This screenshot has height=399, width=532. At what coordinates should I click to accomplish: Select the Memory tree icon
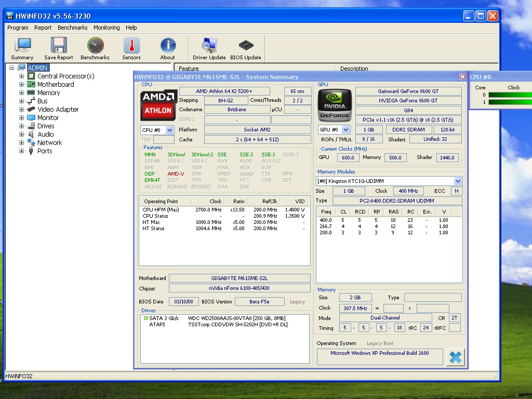(x=31, y=92)
